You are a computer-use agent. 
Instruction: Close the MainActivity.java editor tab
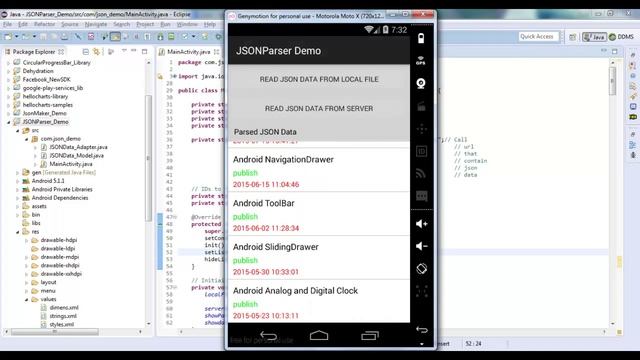click(216, 52)
